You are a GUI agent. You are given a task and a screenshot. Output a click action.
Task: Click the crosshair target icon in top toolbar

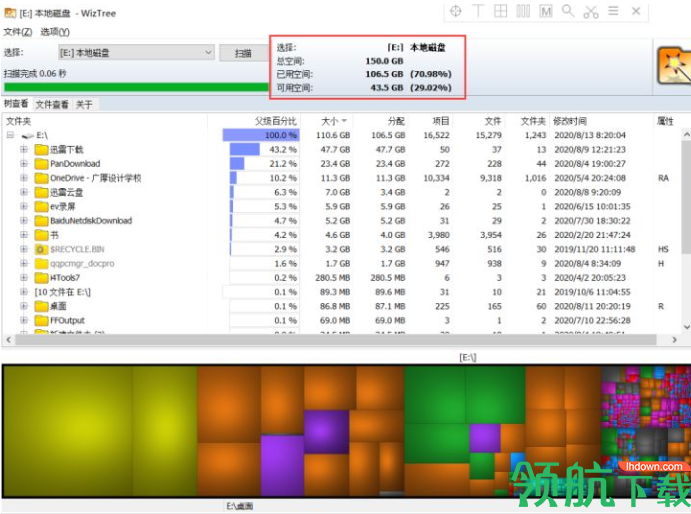coord(456,11)
